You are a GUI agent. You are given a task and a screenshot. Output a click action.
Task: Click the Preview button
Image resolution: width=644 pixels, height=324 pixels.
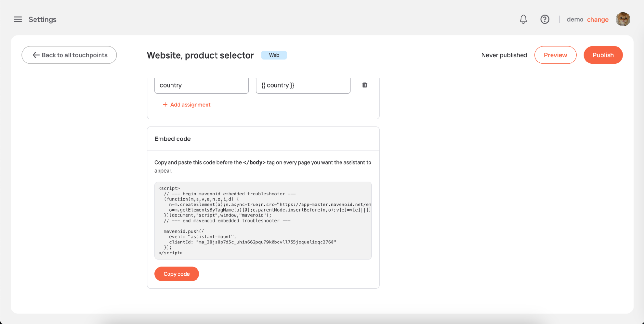pyautogui.click(x=555, y=55)
